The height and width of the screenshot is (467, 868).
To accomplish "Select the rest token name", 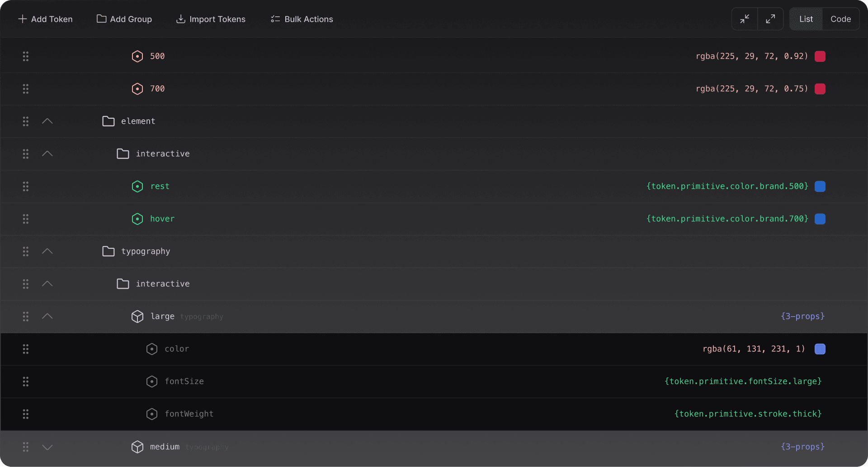I will coord(160,187).
